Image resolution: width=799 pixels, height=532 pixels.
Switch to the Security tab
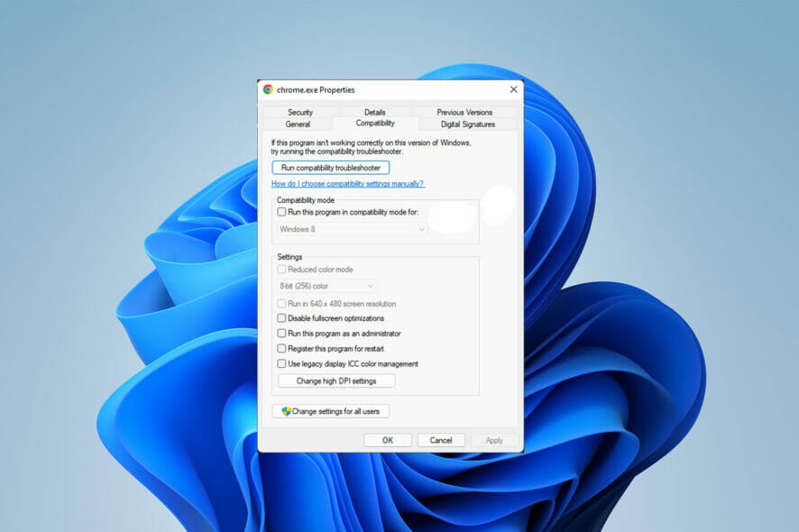[x=300, y=111]
